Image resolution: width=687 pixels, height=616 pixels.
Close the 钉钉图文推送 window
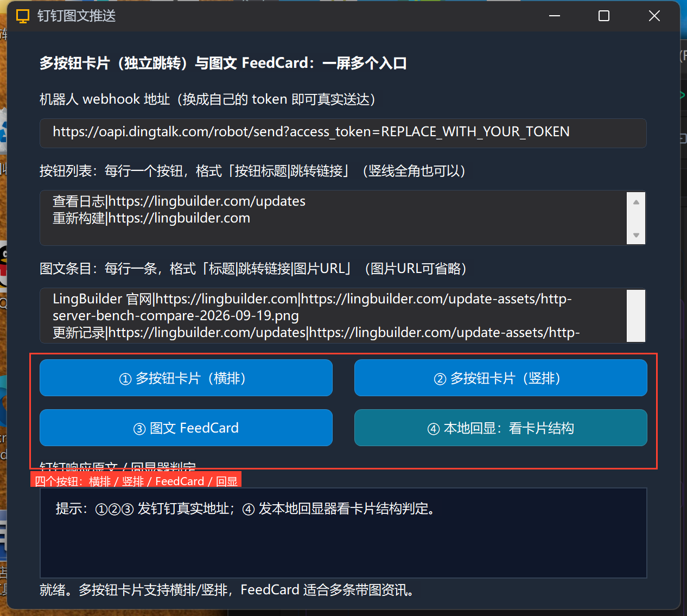654,16
